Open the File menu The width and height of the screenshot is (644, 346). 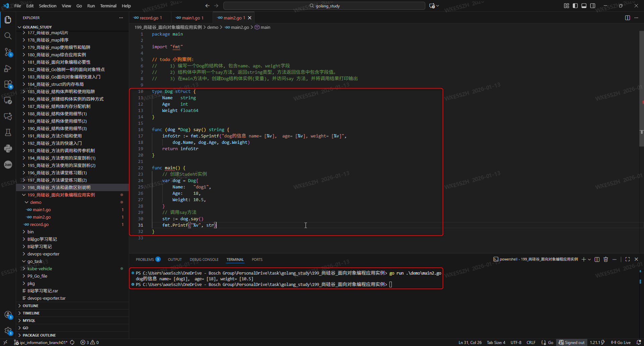click(x=18, y=6)
